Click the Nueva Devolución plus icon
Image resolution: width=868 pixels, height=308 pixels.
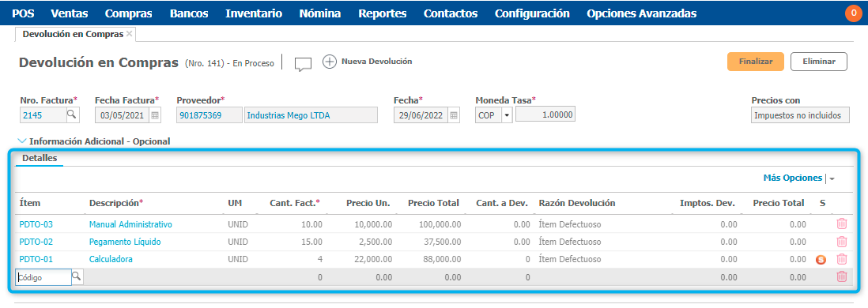click(x=330, y=62)
